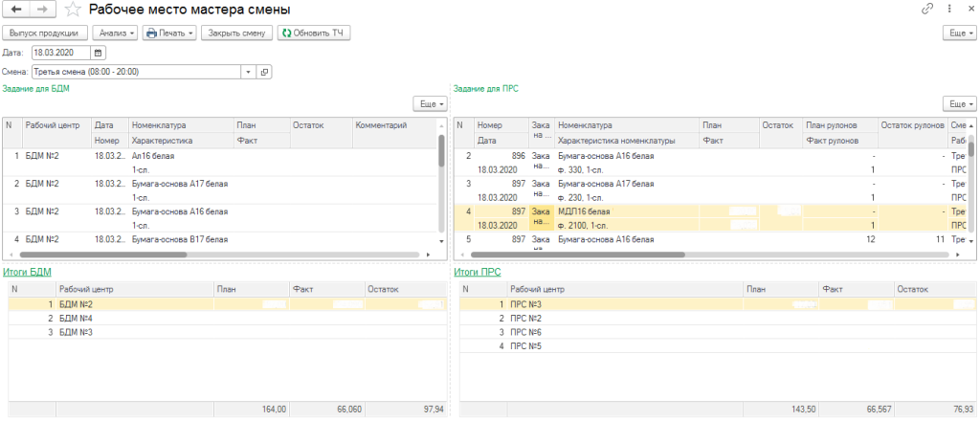Image resolution: width=980 pixels, height=421 pixels.
Task: Refresh table with Обновить ТЧ button
Action: click(314, 33)
